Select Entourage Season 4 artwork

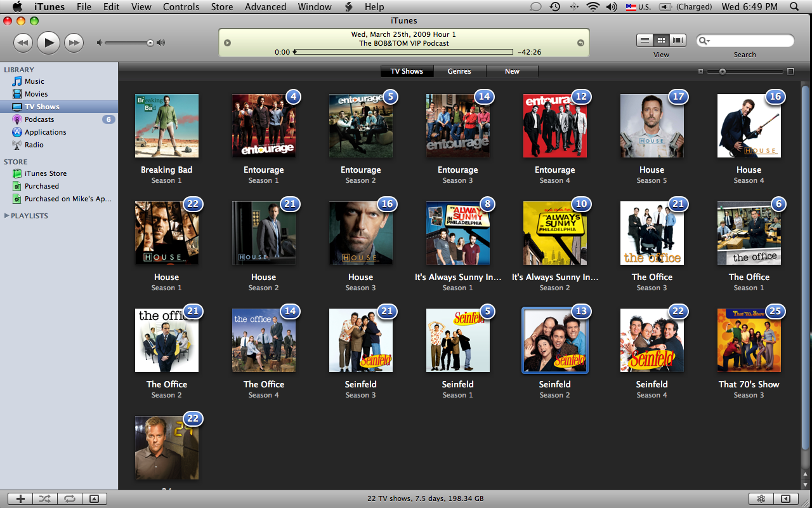[x=555, y=126]
